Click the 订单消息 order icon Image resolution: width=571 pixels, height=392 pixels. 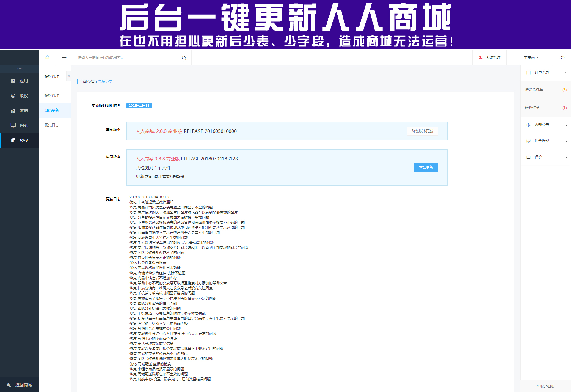coord(528,73)
